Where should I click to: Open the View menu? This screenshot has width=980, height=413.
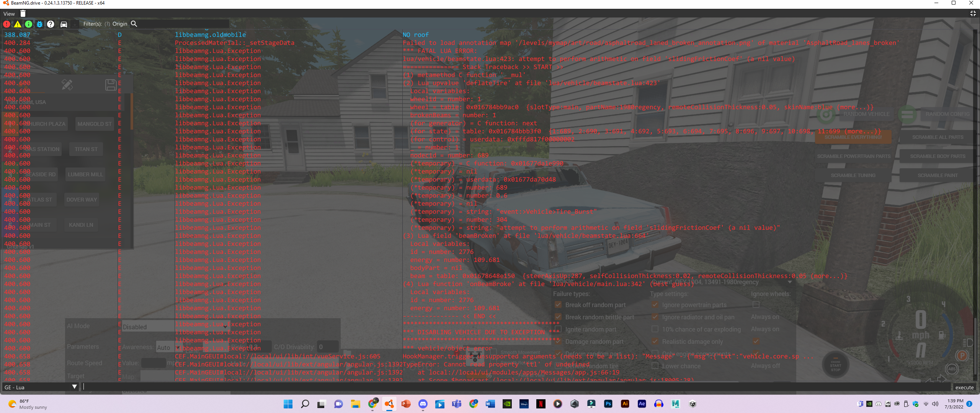9,14
